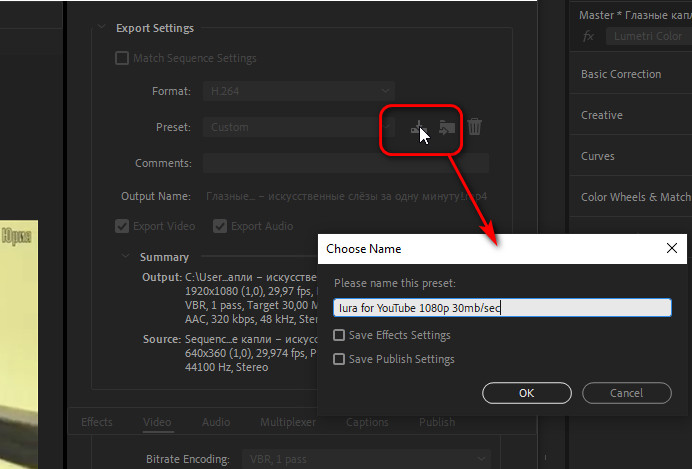Click the preset name input field
692x469 pixels.
pos(502,308)
